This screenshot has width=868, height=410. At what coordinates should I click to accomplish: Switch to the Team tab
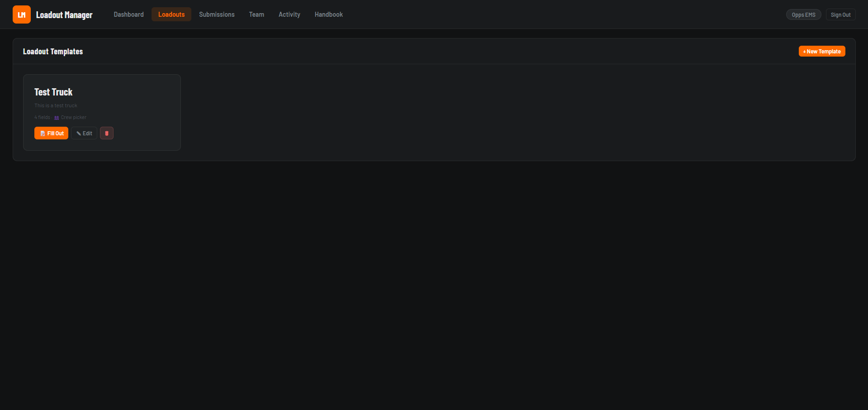click(256, 14)
